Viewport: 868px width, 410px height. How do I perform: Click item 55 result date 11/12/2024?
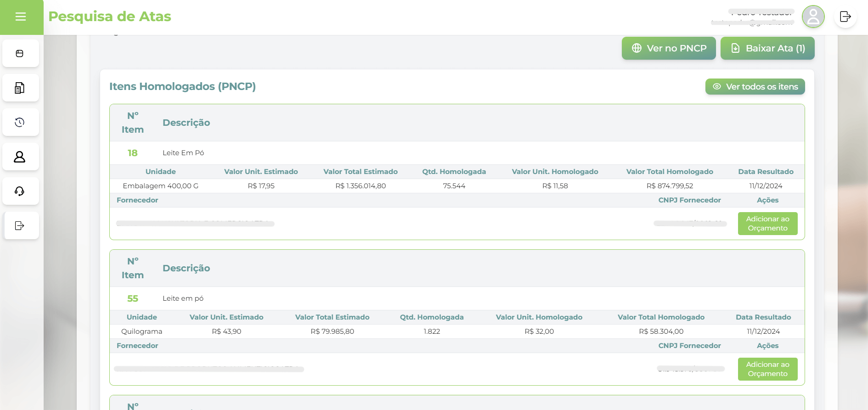tap(763, 331)
